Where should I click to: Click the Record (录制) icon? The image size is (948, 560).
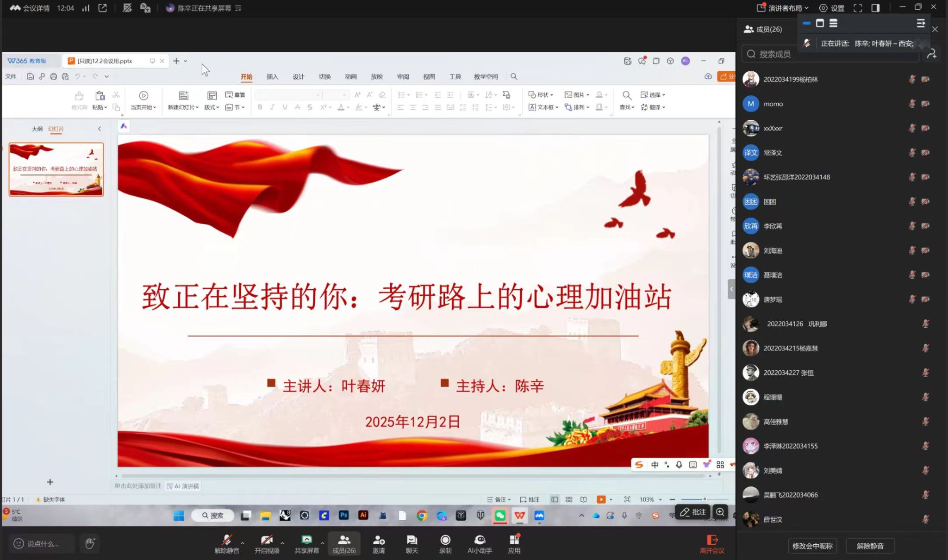click(445, 541)
